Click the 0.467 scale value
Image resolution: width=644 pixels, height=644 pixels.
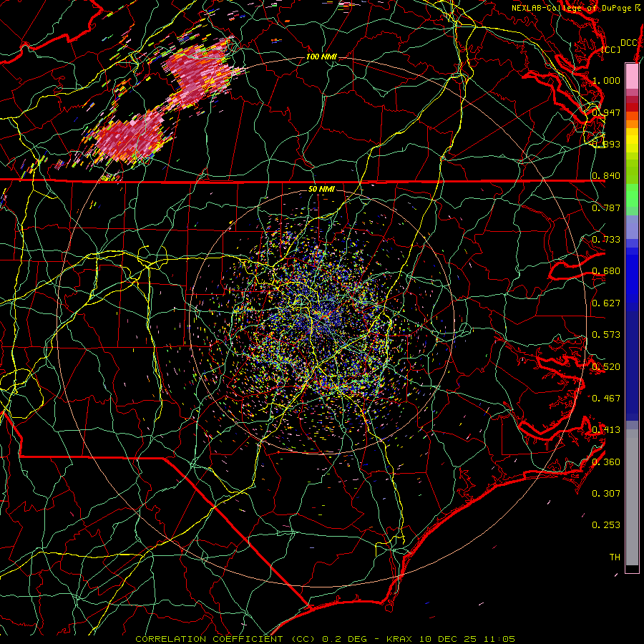click(x=606, y=399)
